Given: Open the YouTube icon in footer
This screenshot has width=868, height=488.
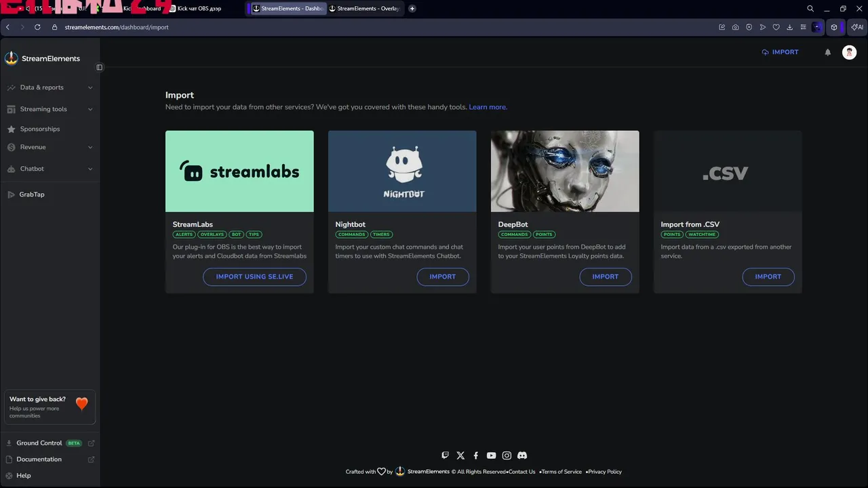Looking at the screenshot, I should (491, 455).
